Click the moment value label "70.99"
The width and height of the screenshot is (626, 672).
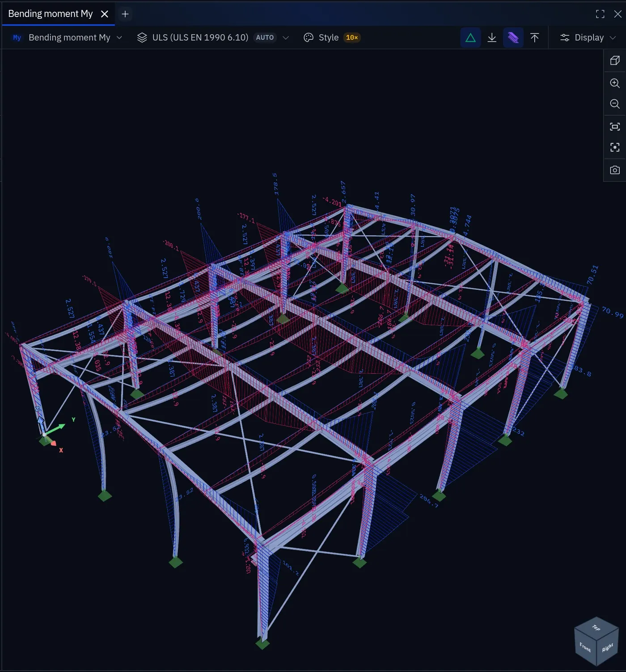pos(613,312)
